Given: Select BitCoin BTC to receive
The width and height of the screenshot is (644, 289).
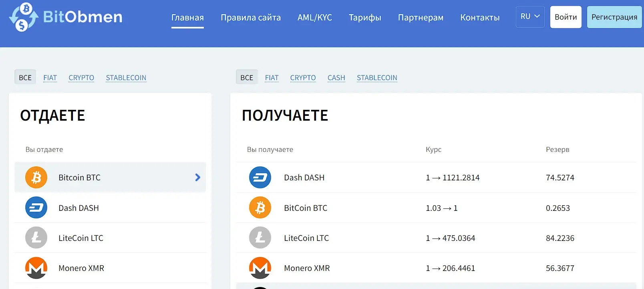Looking at the screenshot, I should pos(436,208).
